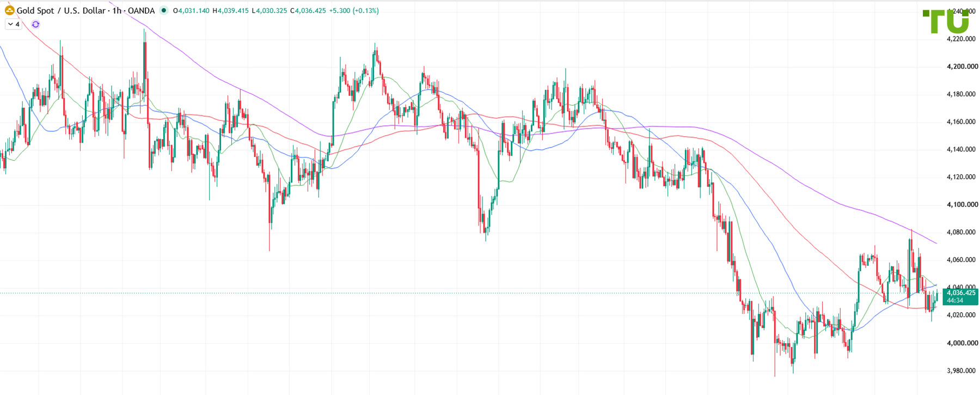Click the 4,060.000 price axis label
This screenshot has width=980, height=395.
961,260
